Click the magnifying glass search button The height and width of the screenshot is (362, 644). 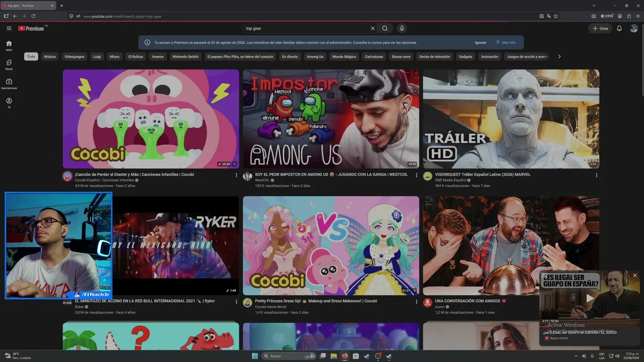pyautogui.click(x=385, y=29)
